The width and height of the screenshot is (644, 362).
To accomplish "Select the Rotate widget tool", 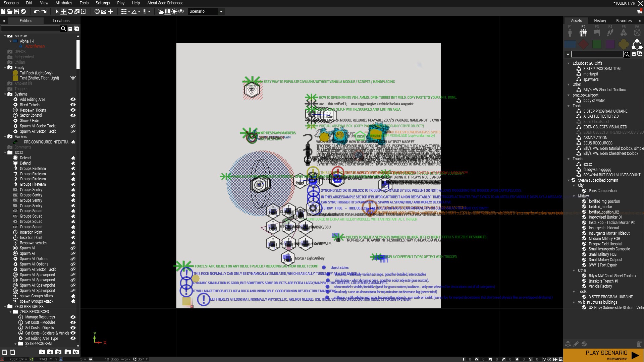I will pos(70,11).
